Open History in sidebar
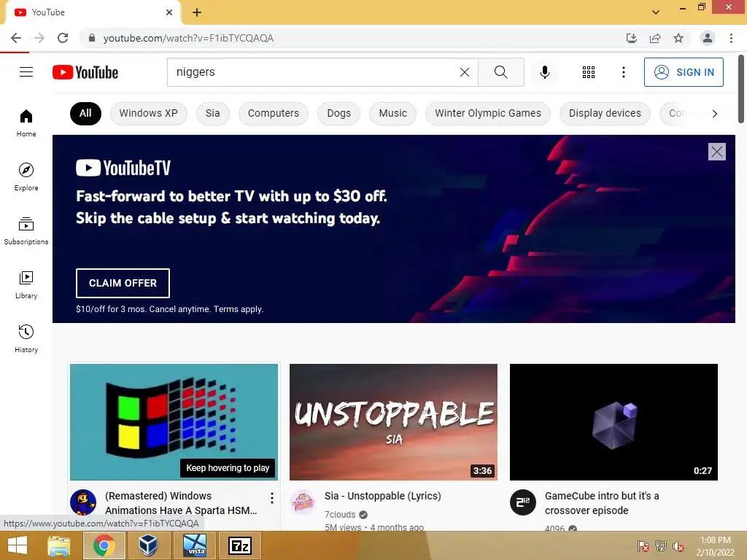 coord(26,338)
